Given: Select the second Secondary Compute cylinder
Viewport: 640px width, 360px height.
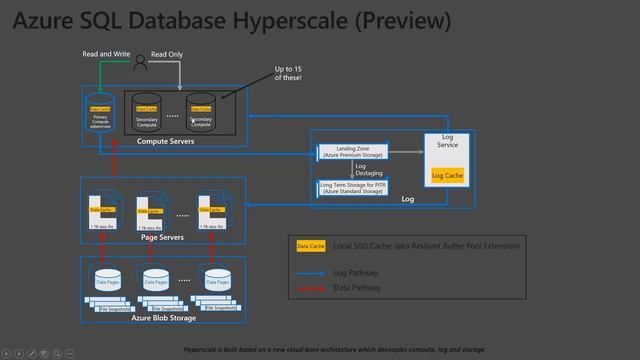Looking at the screenshot, I should click(x=201, y=112).
